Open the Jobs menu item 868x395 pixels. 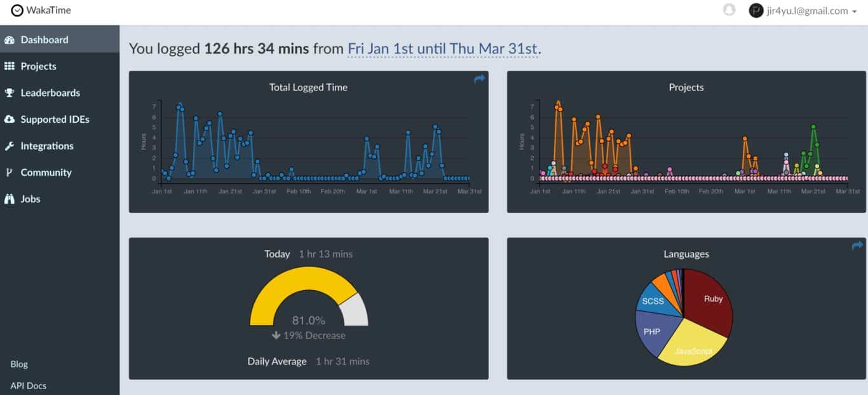point(60,199)
